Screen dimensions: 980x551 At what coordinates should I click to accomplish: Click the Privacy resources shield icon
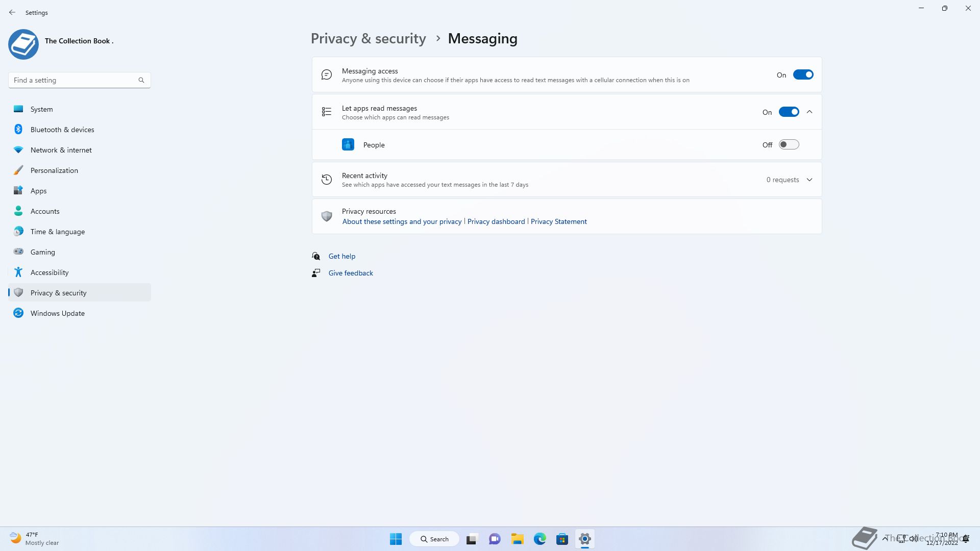327,216
